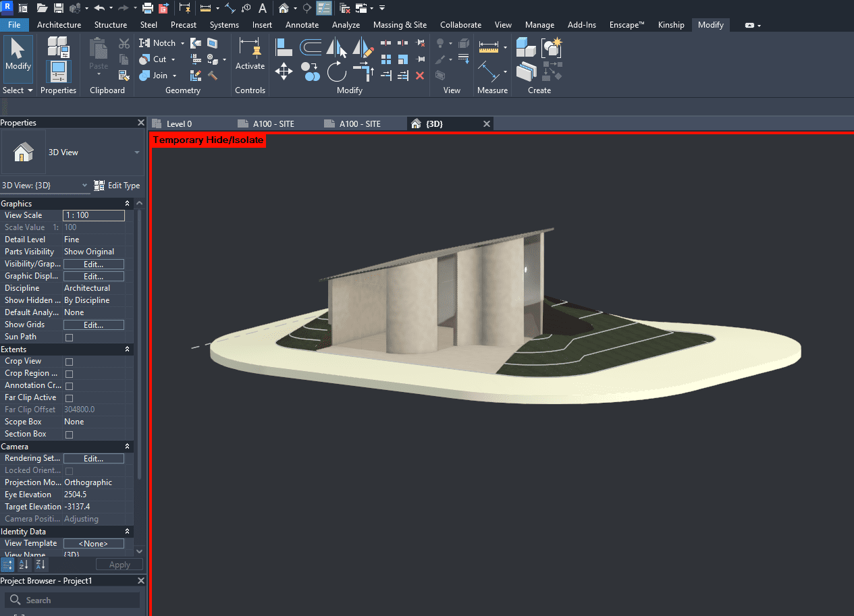This screenshot has width=854, height=616.
Task: Select the Align tool icon
Action: [x=284, y=47]
